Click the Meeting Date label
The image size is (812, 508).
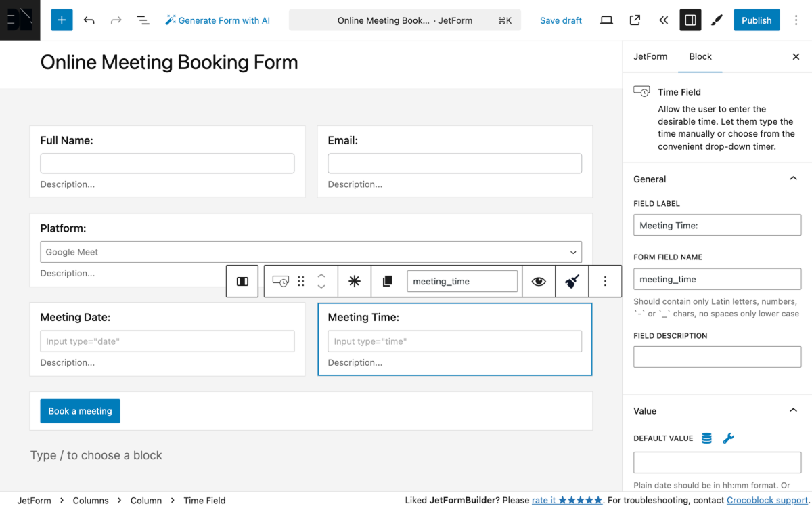point(75,317)
